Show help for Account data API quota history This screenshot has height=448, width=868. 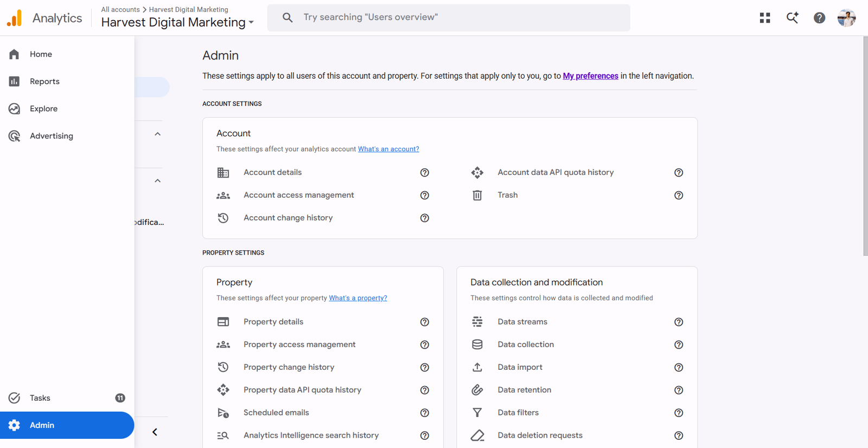point(679,173)
